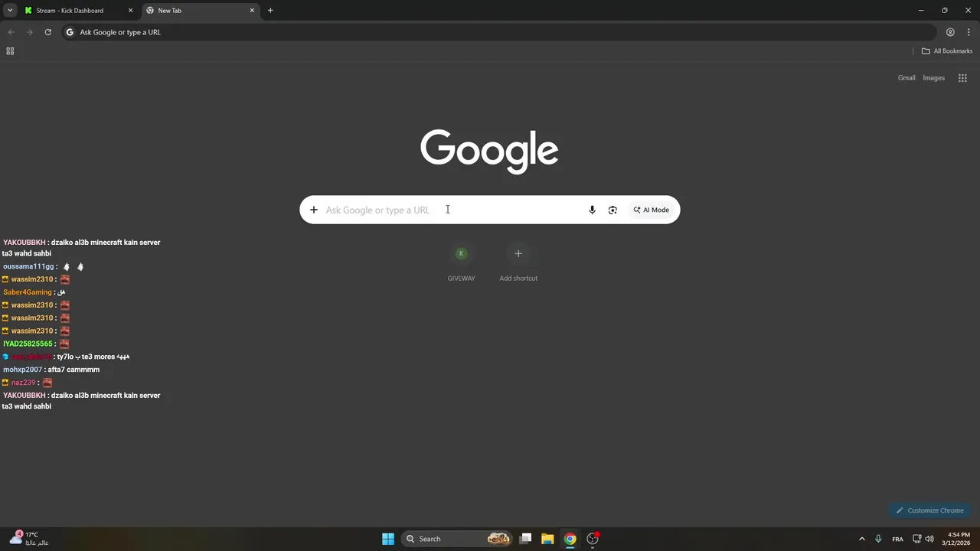The height and width of the screenshot is (551, 980).
Task: Open the volume tray icon
Action: pos(929,539)
